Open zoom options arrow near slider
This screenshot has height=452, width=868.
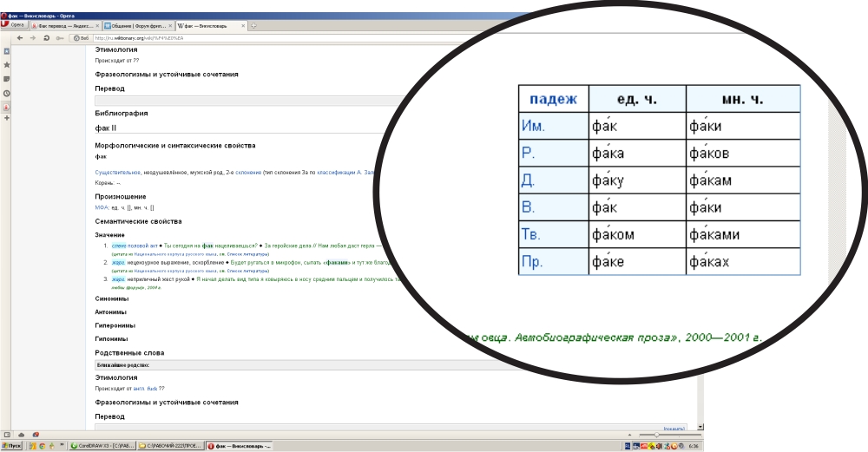[x=629, y=435]
